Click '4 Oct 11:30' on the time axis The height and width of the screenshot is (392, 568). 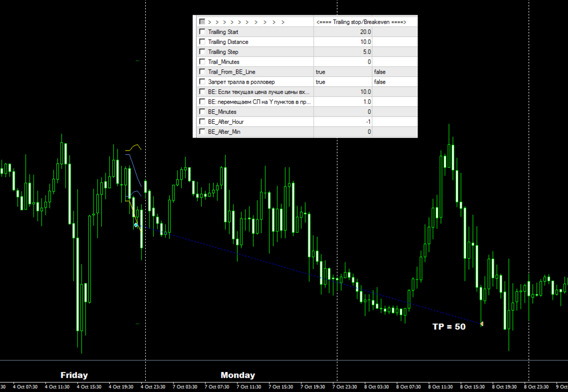(x=57, y=387)
